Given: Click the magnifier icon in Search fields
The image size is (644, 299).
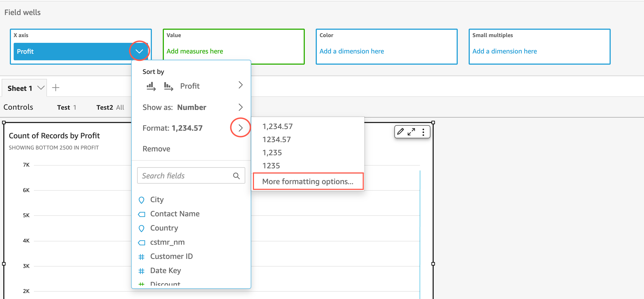Looking at the screenshot, I should 236,176.
